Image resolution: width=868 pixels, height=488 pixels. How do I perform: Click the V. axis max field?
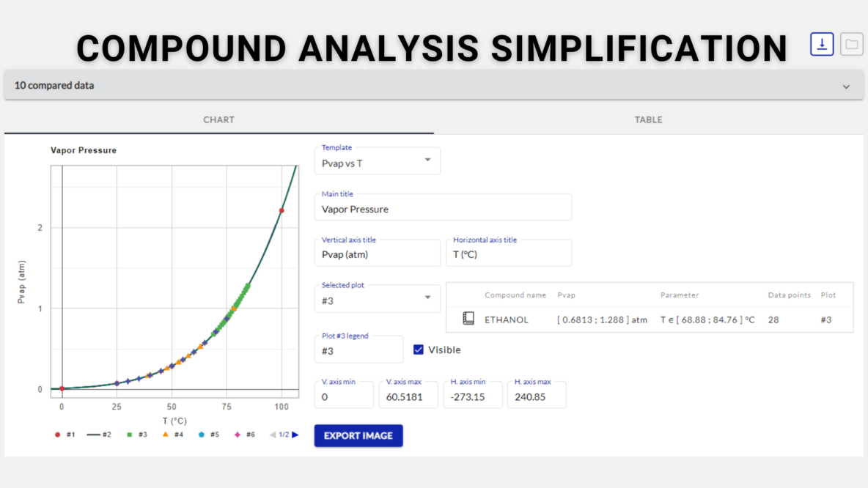408,396
